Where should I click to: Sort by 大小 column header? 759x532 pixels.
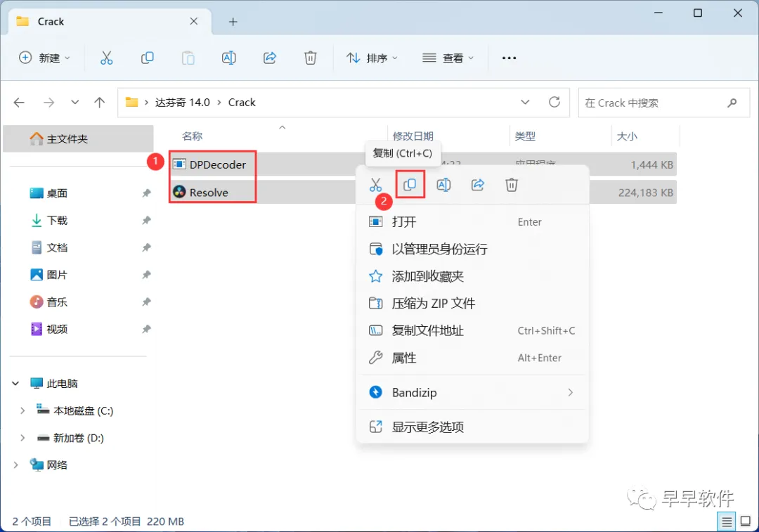(x=627, y=136)
